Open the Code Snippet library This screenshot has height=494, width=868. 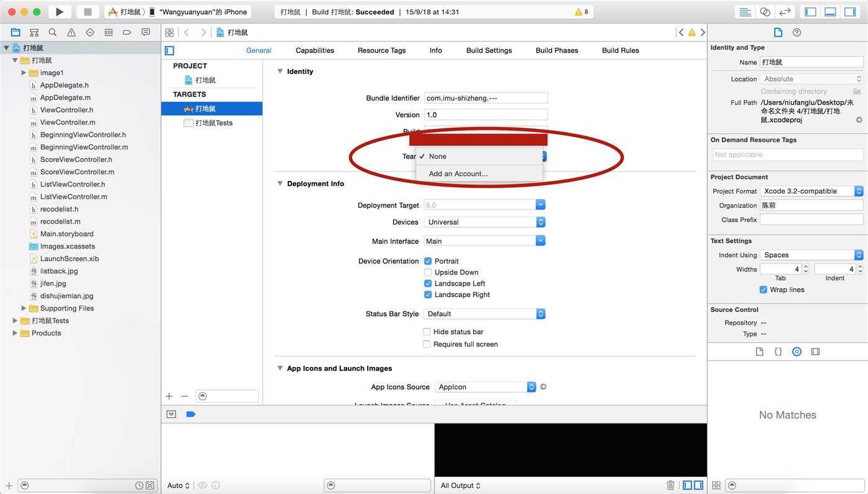coord(778,351)
